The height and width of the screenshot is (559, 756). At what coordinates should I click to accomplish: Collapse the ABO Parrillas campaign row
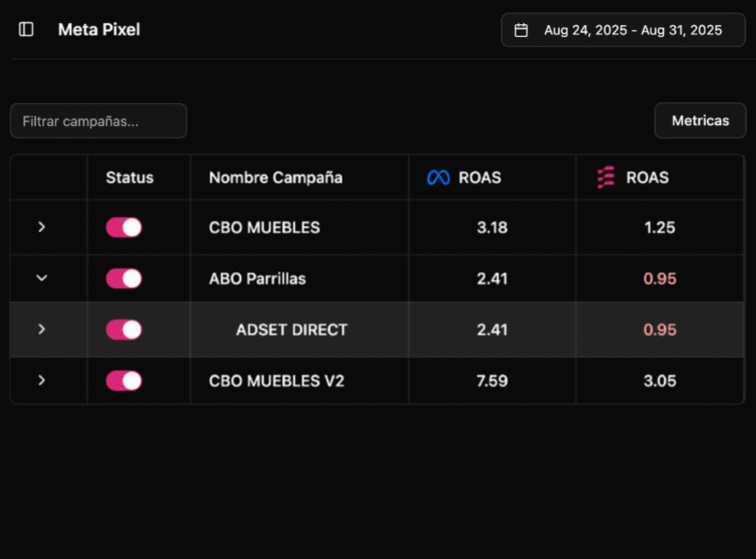(x=42, y=278)
